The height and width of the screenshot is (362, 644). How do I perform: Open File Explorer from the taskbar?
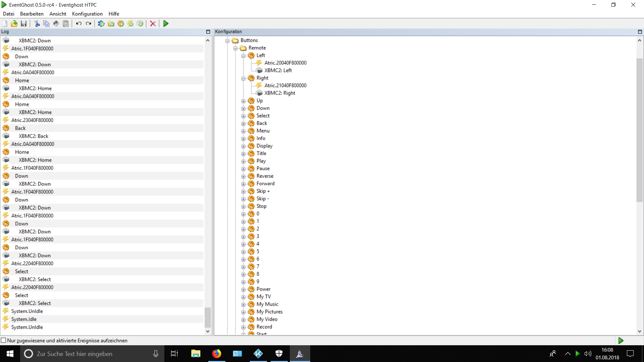(x=196, y=354)
